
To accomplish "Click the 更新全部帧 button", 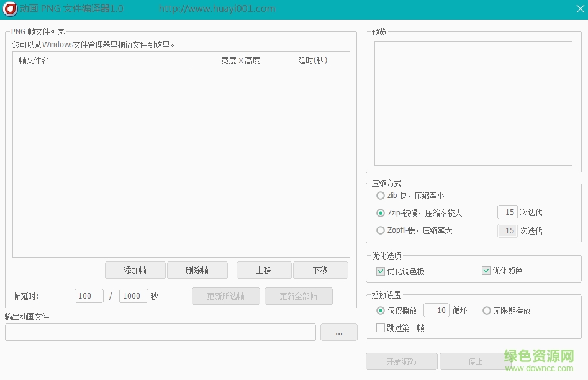I will (299, 296).
